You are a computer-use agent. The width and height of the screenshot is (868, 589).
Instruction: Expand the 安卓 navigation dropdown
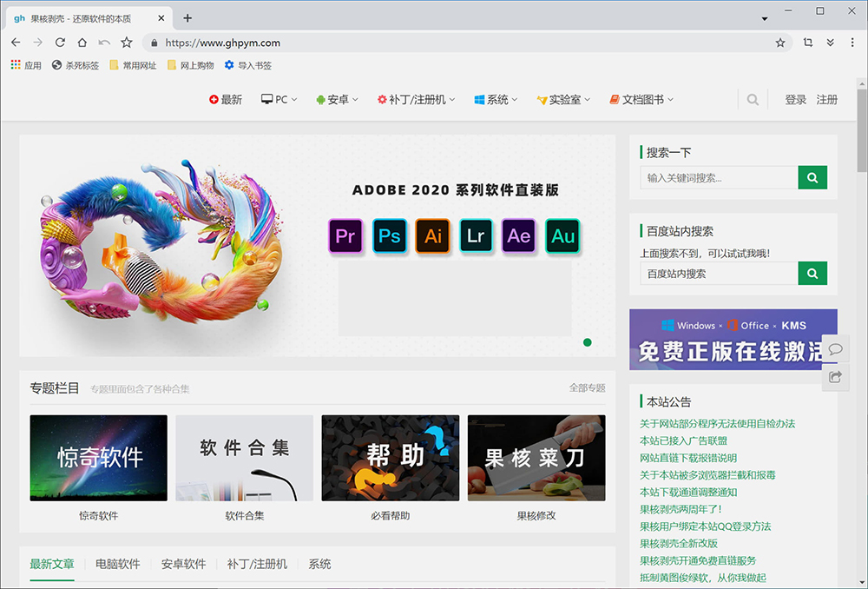337,100
